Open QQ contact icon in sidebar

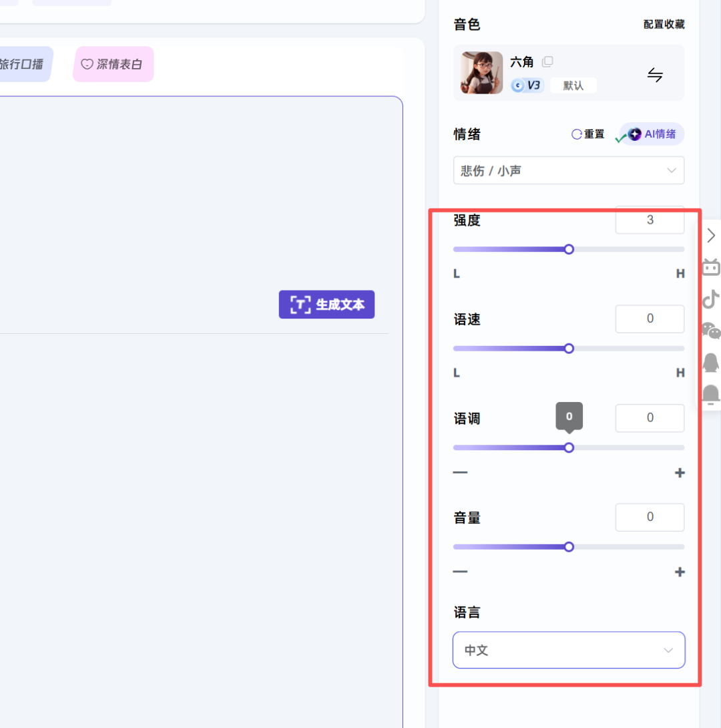tap(711, 363)
